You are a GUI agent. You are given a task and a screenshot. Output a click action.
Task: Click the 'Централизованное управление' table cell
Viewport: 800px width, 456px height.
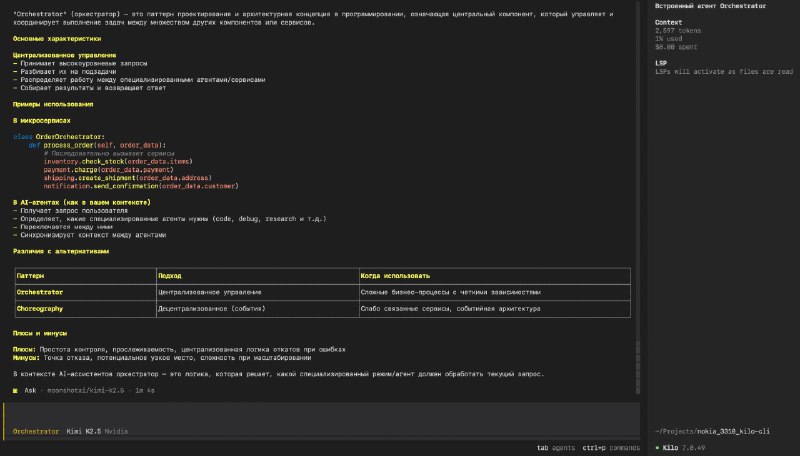[x=258, y=292]
